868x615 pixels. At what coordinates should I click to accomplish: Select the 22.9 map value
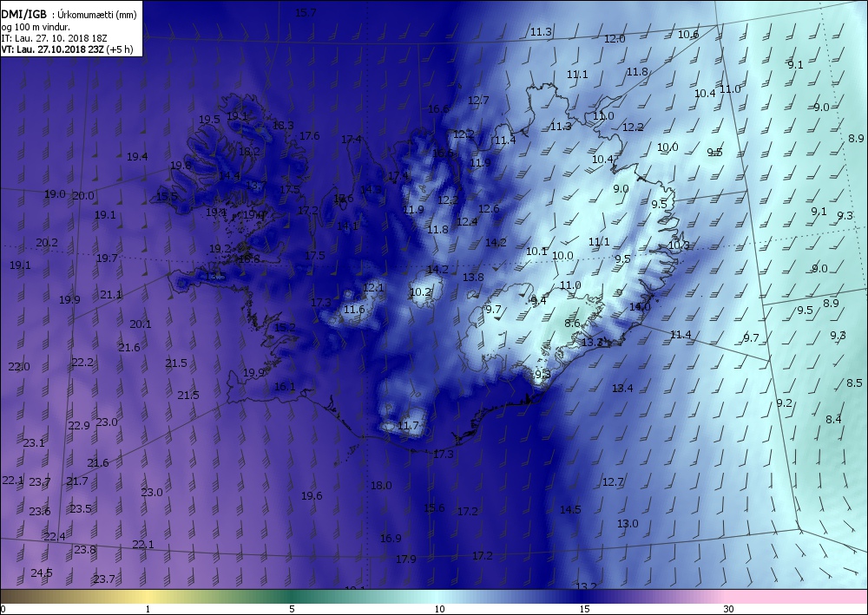tap(79, 425)
